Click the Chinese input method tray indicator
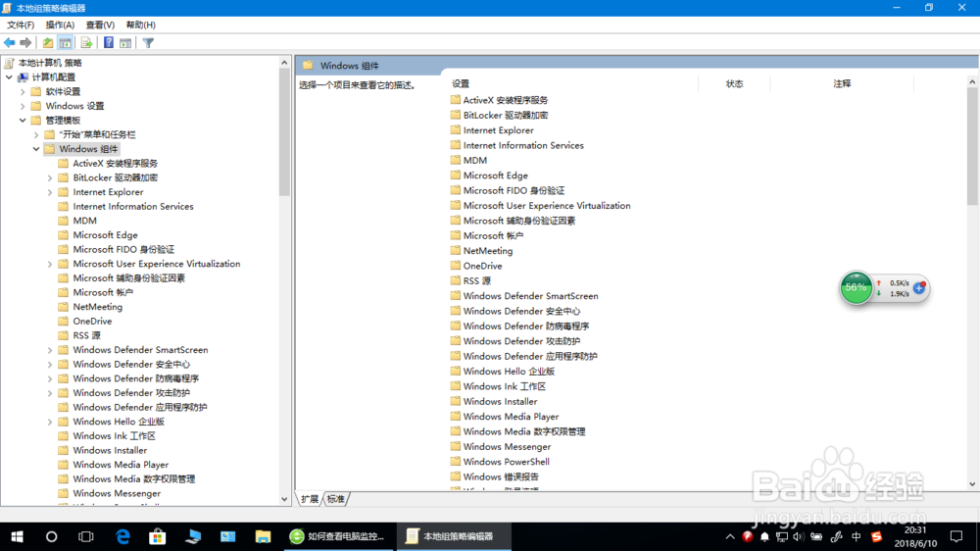Image resolution: width=980 pixels, height=551 pixels. click(x=857, y=536)
